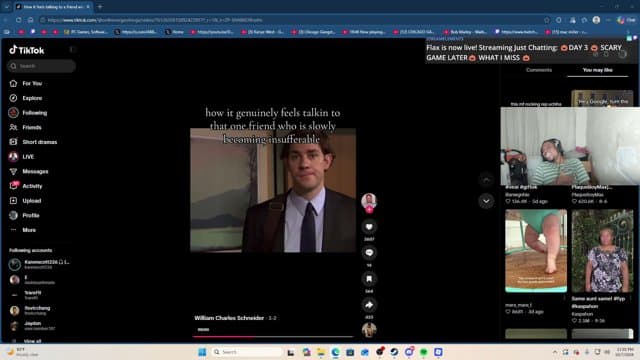Open the spinning sound disc icon
Screen dimensions: 640x360
click(369, 330)
